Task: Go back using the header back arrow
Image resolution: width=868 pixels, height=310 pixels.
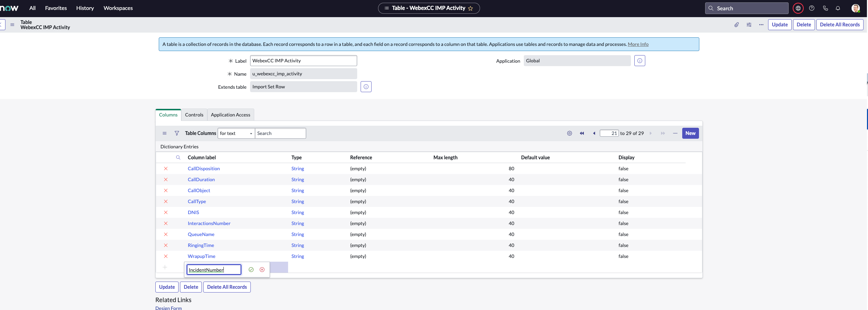Action: tap(2, 25)
